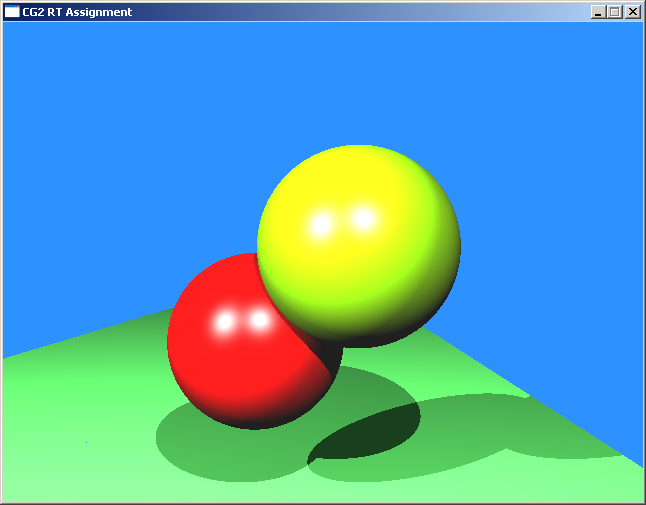Close the CG2 RT Assignment window
Viewport: 646px width, 505px height.
(633, 12)
